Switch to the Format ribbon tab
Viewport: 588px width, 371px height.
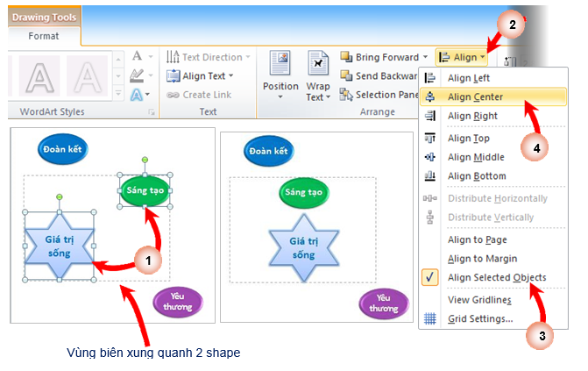44,37
